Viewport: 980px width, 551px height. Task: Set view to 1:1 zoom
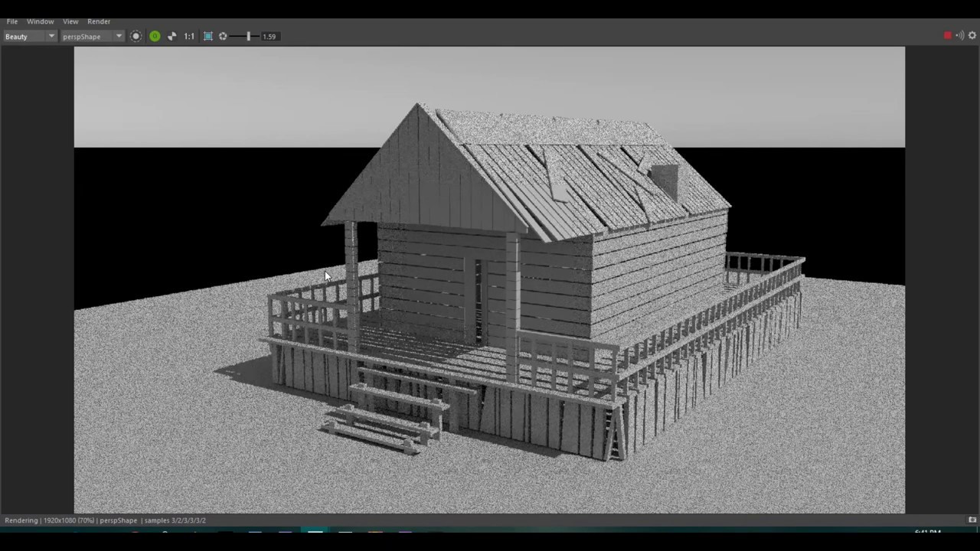click(x=189, y=36)
